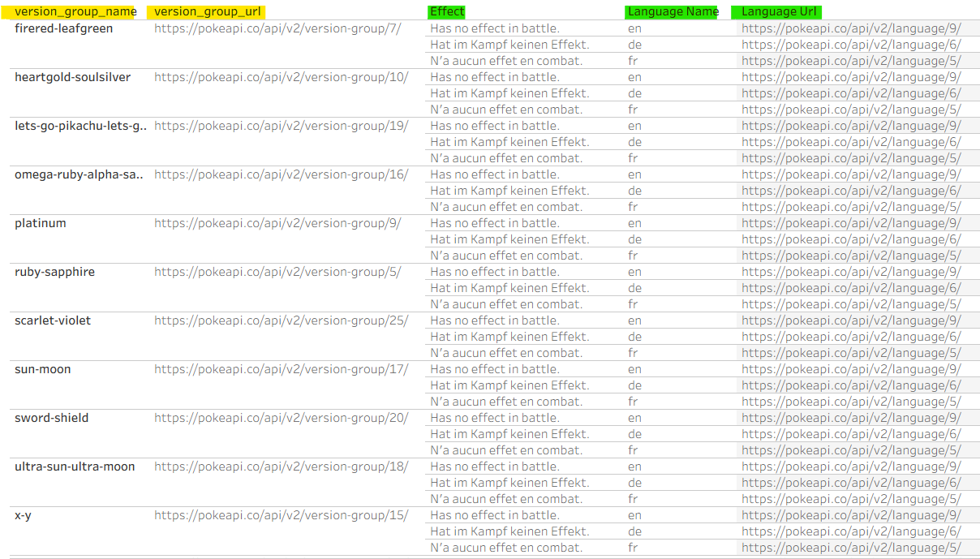Screen dimensions: 980x559
Task: Click the lets-go-pikachu-lets-g.. row label
Action: (x=81, y=126)
